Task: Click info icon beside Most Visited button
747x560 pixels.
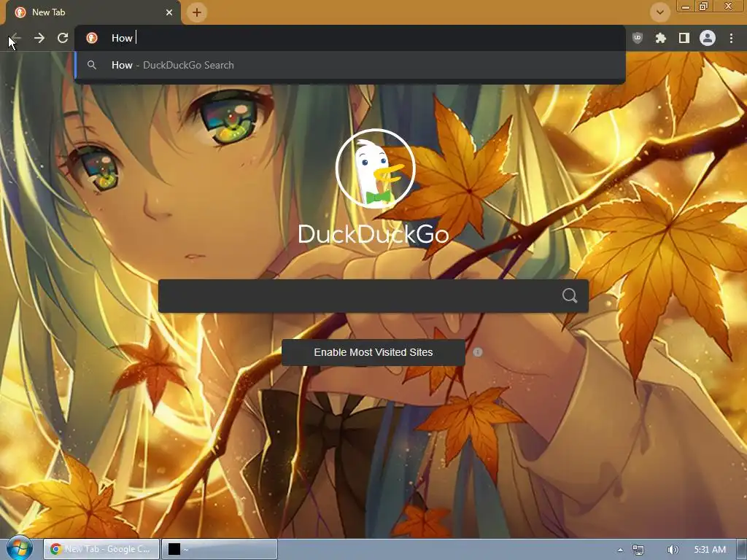Action: (478, 352)
